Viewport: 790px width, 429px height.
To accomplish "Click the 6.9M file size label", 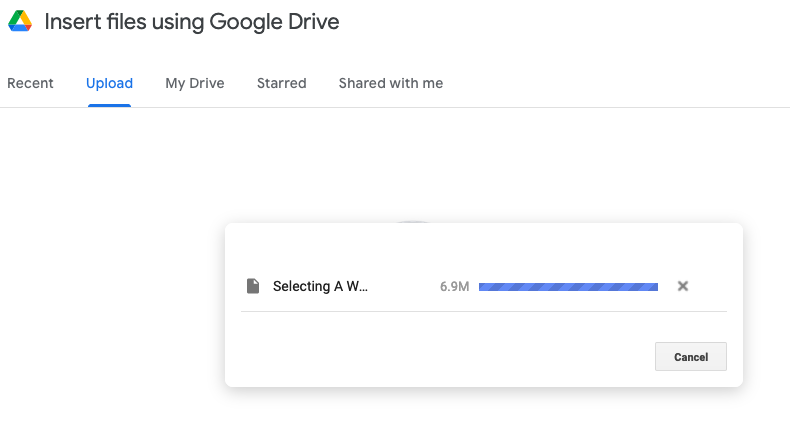I will pyautogui.click(x=454, y=287).
